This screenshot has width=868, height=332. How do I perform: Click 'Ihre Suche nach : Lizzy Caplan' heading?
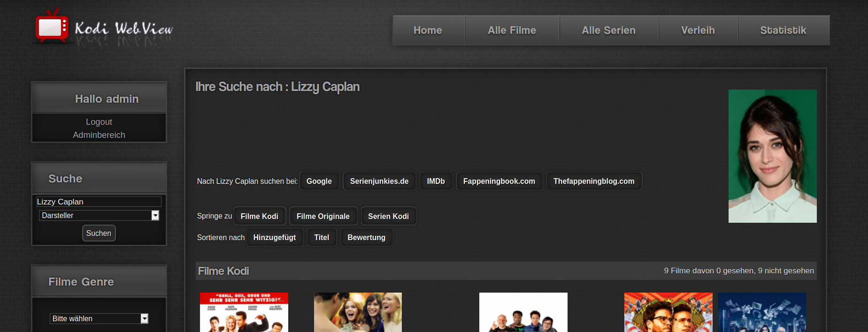[x=277, y=87]
